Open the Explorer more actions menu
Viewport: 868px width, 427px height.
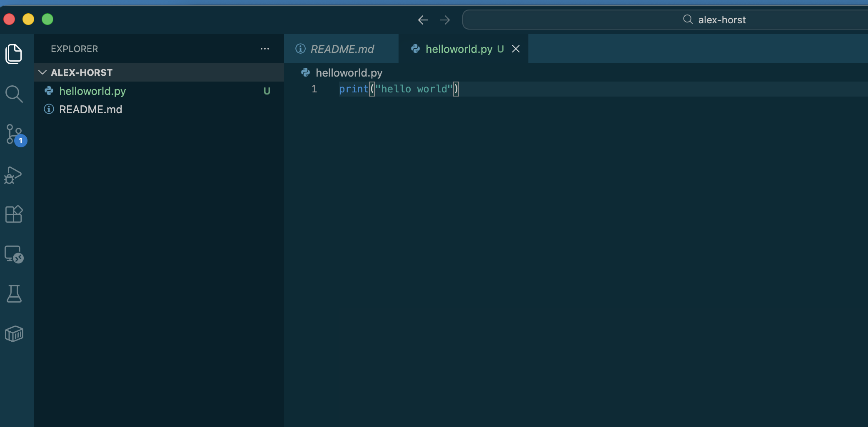[x=265, y=49]
